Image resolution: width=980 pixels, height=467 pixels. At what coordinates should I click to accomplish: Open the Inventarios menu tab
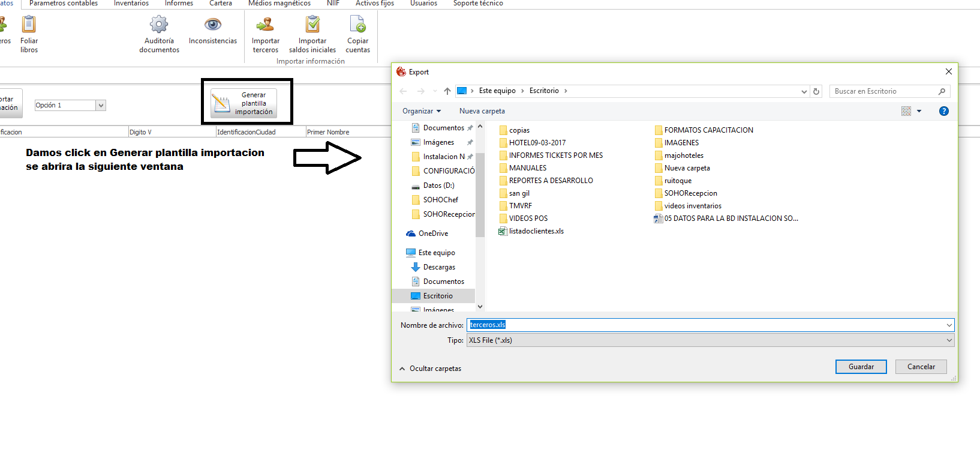(131, 4)
